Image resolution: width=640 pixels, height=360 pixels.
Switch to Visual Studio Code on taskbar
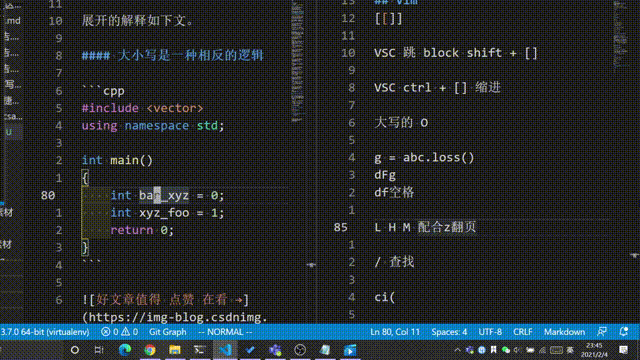coord(225,350)
